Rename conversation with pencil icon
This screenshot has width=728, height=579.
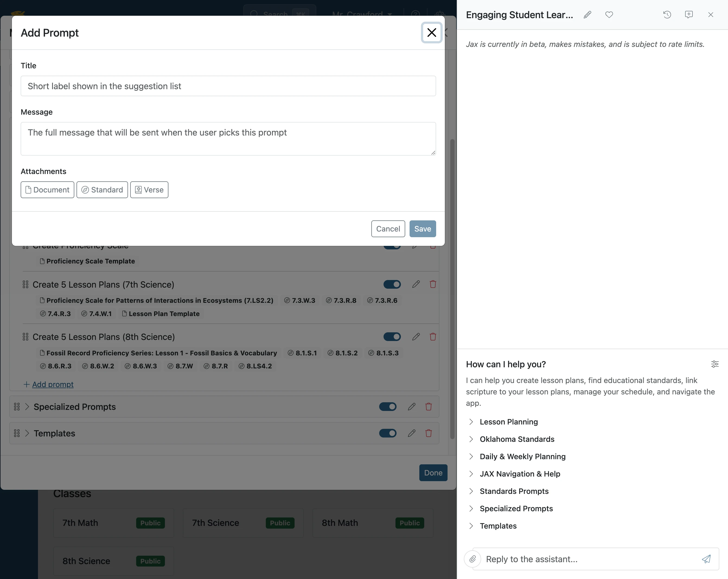587,15
